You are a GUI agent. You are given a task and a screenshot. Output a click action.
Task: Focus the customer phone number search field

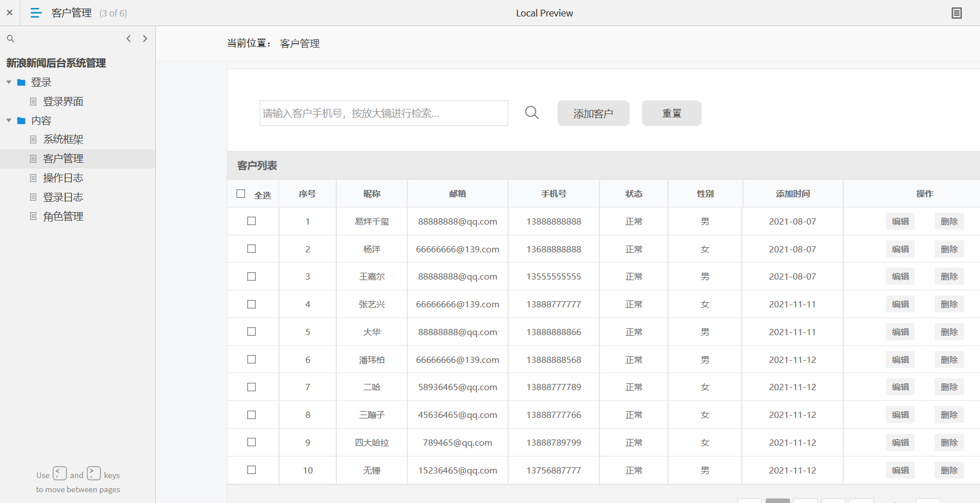click(x=384, y=113)
